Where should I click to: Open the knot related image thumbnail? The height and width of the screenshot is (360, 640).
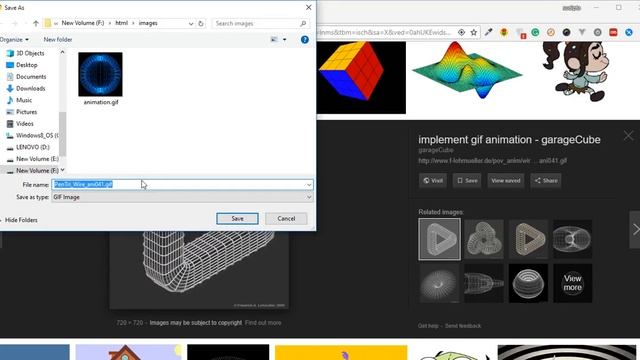[484, 239]
